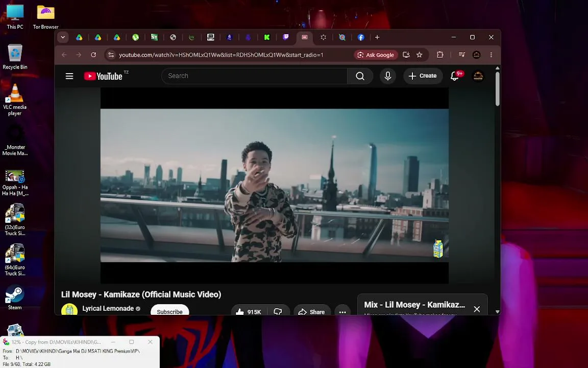The height and width of the screenshot is (368, 588).
Task: Open Chrome's three-dot menu
Action: click(491, 55)
